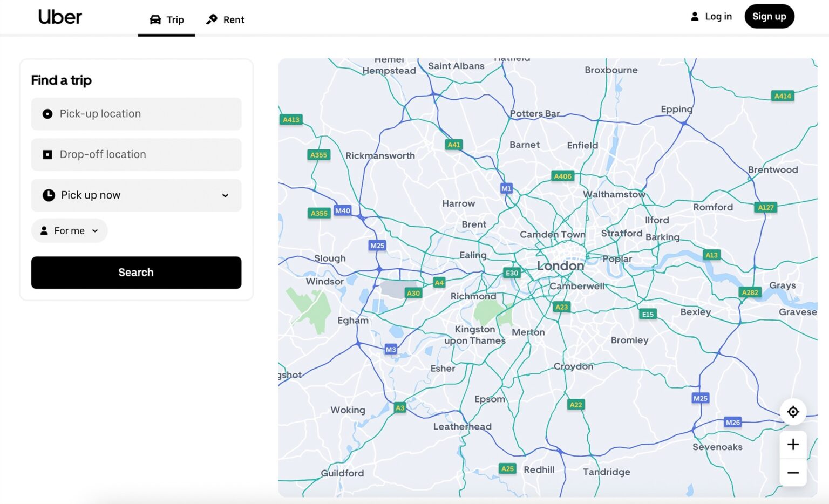Click the Slough label on map

pos(330,258)
